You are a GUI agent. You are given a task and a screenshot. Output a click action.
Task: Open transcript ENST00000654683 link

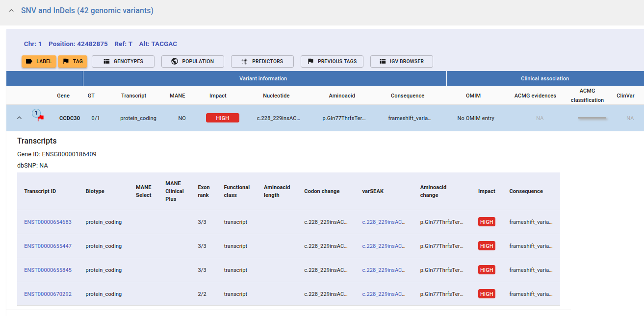pos(48,222)
